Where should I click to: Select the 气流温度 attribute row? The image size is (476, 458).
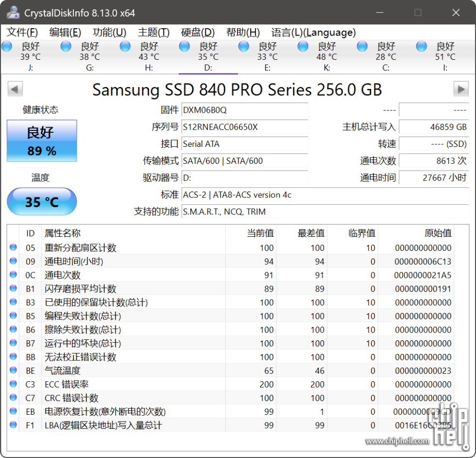(231, 370)
